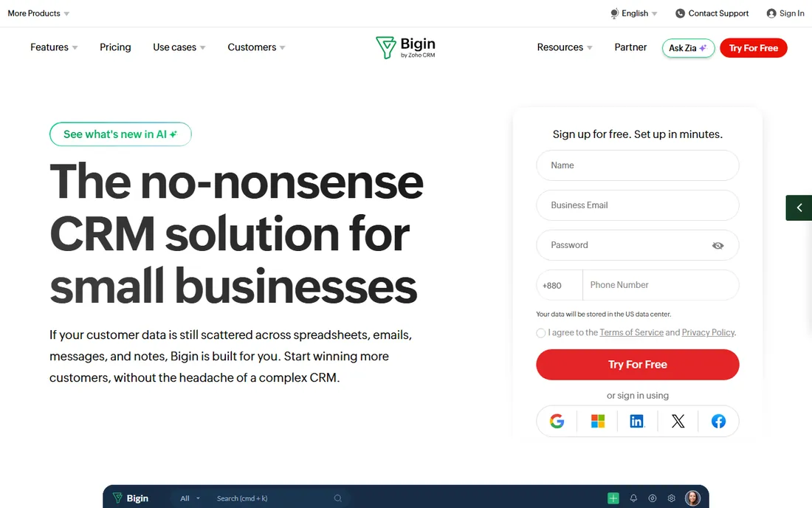The height and width of the screenshot is (508, 812).
Task: Click the icon beside the bell in preview
Action: tap(653, 498)
